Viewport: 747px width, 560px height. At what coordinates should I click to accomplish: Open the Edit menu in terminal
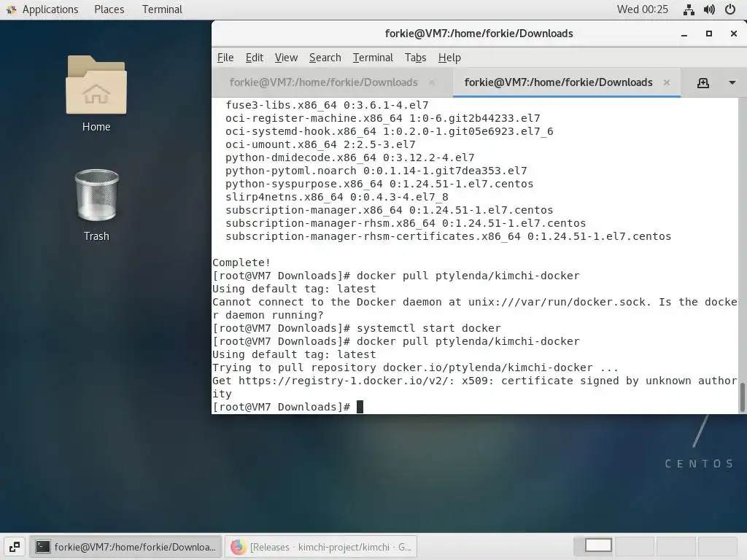point(255,58)
